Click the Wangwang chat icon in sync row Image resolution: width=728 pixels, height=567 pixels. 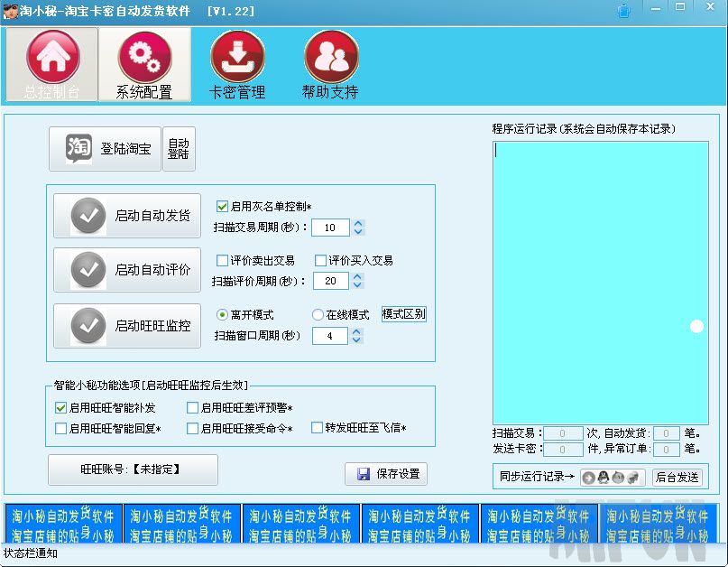pyautogui.click(x=616, y=478)
